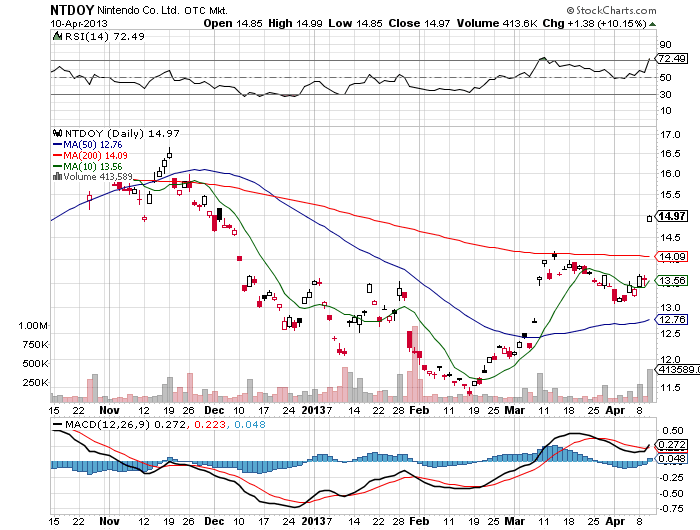
Task: Click the Dec label on price axis
Action: 214,410
